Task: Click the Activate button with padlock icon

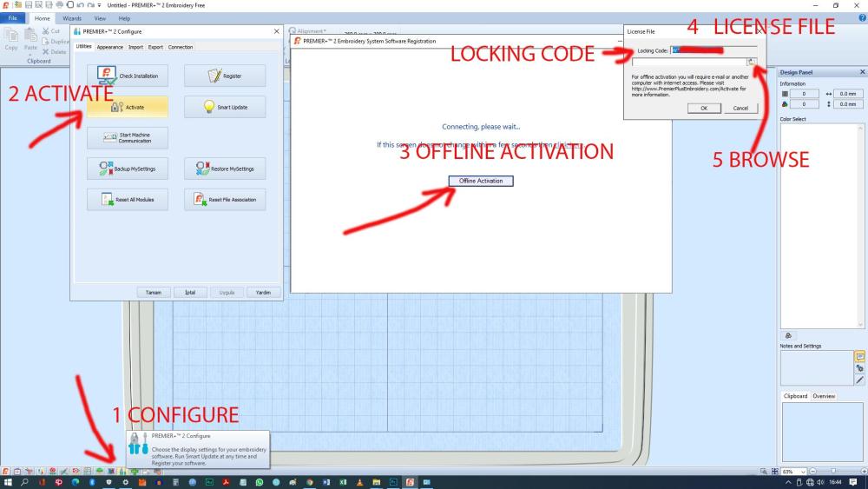Action: (x=128, y=107)
